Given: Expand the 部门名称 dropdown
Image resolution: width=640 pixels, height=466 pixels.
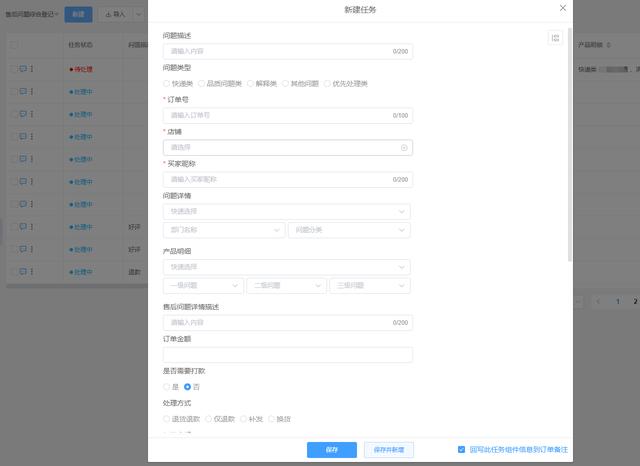Looking at the screenshot, I should click(224, 230).
